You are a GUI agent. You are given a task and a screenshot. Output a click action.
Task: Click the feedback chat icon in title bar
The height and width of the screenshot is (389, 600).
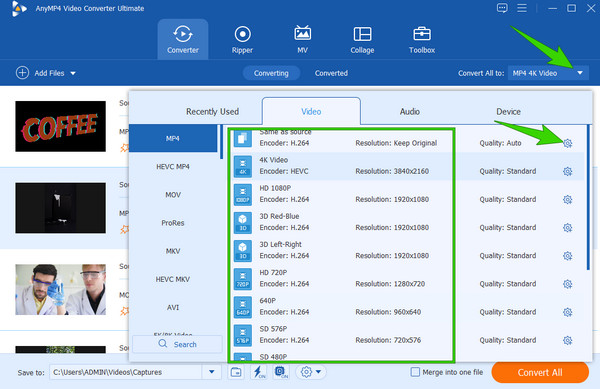click(x=502, y=8)
